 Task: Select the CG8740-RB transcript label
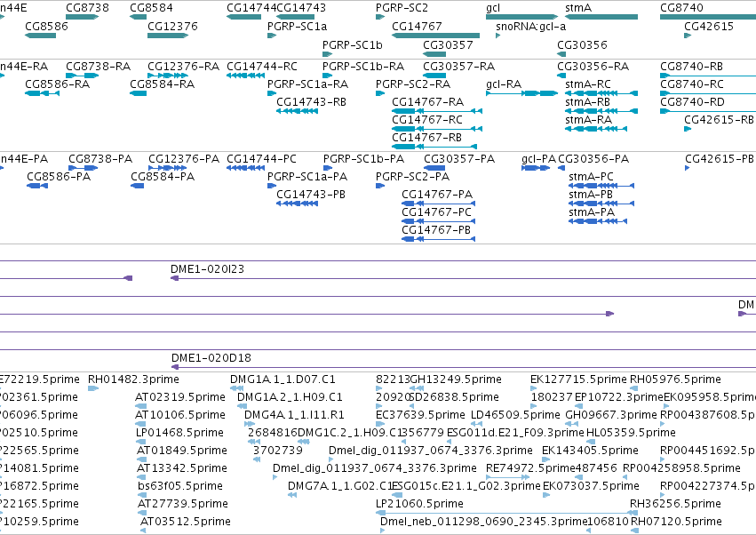(691, 66)
